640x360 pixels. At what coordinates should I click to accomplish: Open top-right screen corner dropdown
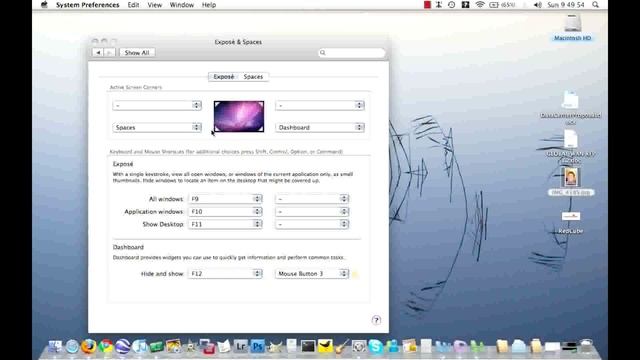point(320,105)
